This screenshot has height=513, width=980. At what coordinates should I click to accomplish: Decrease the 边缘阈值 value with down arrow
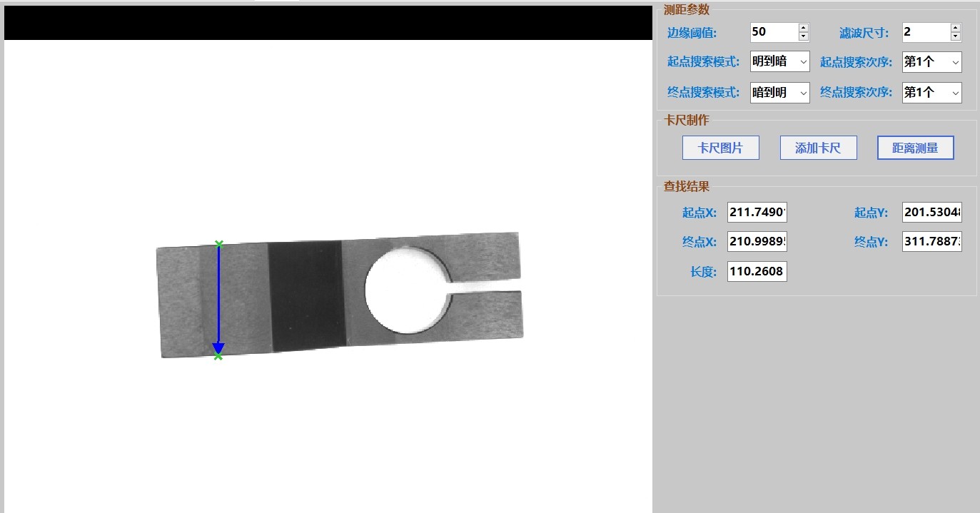pos(804,36)
